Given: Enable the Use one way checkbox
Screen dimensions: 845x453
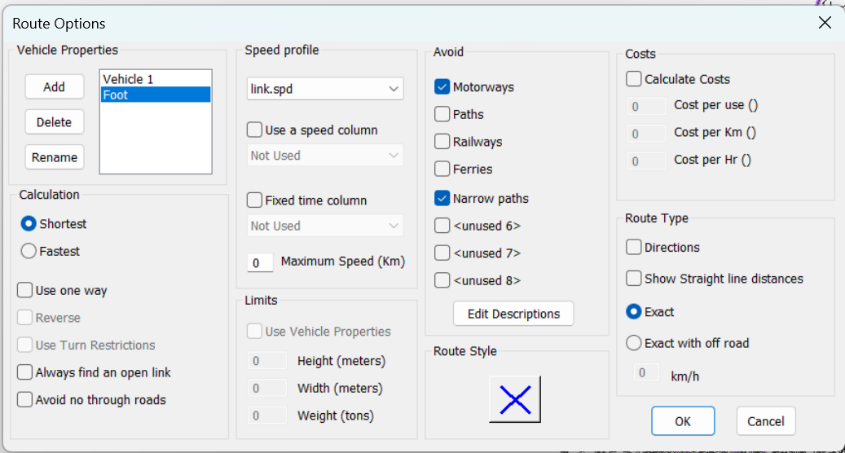Looking at the screenshot, I should point(25,291).
